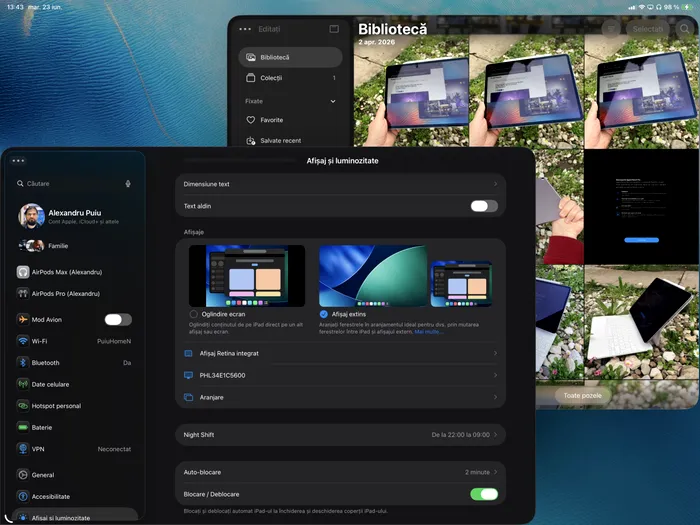
Task: Open Accesibilitate settings
Action: 75,496
